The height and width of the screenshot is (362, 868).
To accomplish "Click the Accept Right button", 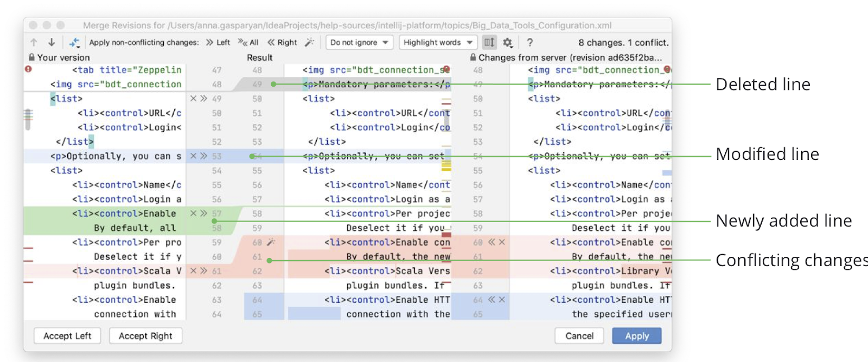I will pyautogui.click(x=145, y=336).
